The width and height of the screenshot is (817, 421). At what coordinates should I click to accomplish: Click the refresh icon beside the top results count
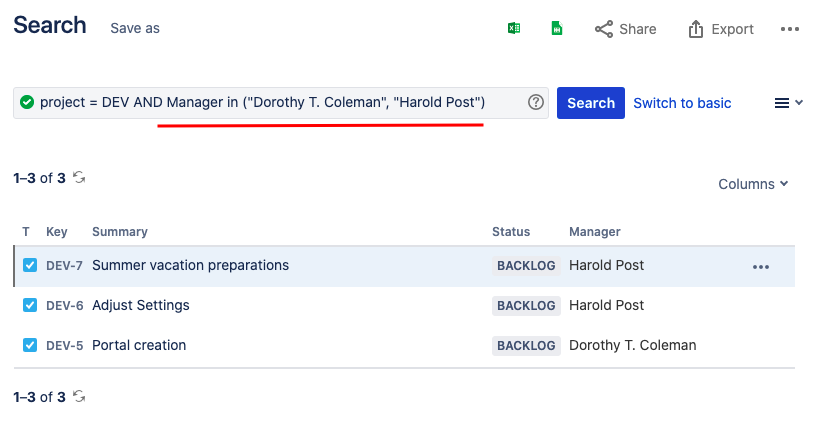[79, 178]
